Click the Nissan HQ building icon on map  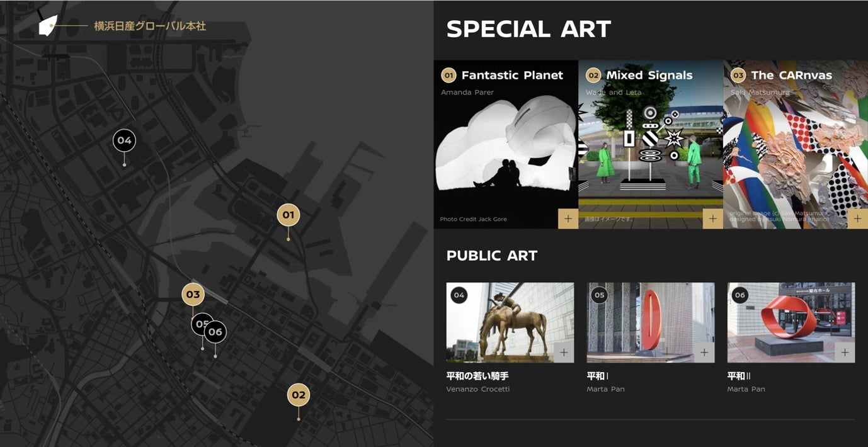click(48, 25)
